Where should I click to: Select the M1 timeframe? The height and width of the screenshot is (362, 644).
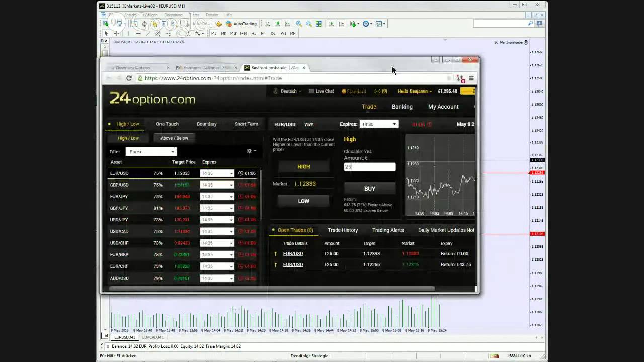[214, 33]
